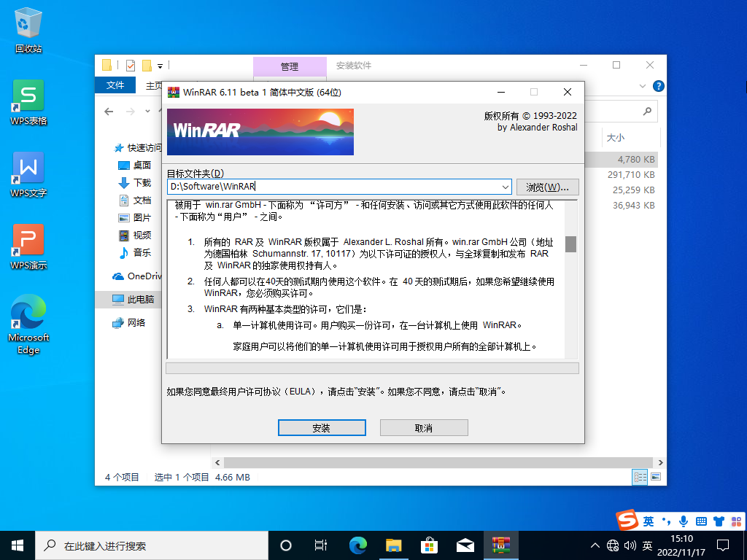
Task: Select 网络 in navigation pane
Action: pos(128,323)
